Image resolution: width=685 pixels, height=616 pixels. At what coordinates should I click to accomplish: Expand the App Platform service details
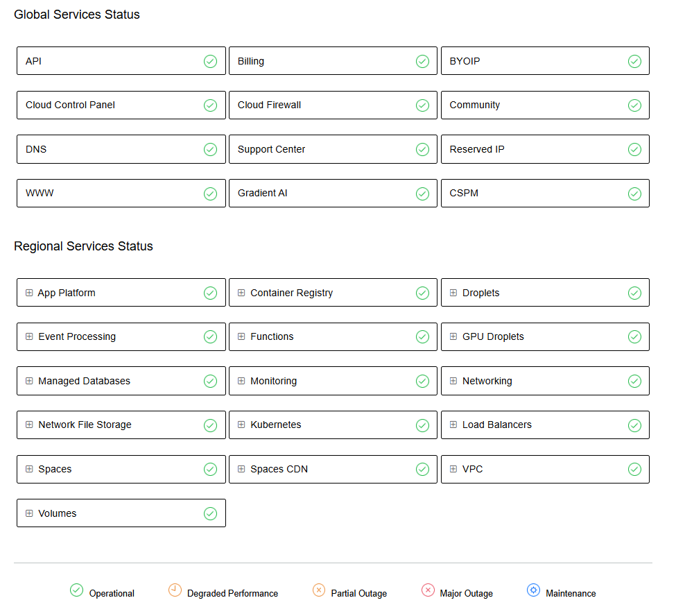(28, 292)
